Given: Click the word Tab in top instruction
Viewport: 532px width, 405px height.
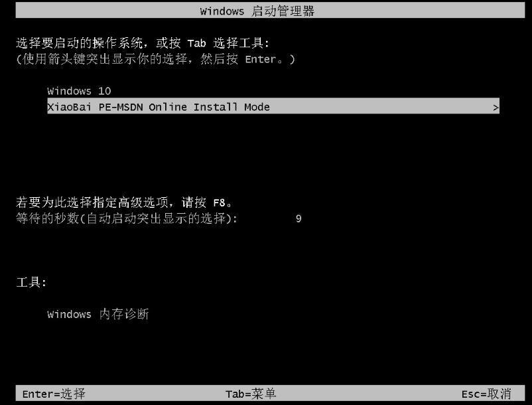Looking at the screenshot, I should click(x=196, y=43).
